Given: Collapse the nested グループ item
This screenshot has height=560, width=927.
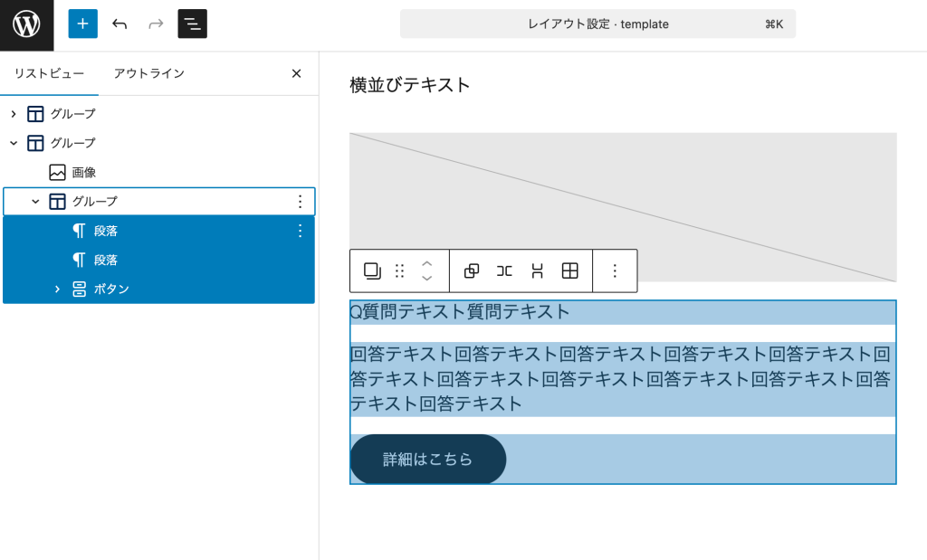Looking at the screenshot, I should pyautogui.click(x=35, y=202).
